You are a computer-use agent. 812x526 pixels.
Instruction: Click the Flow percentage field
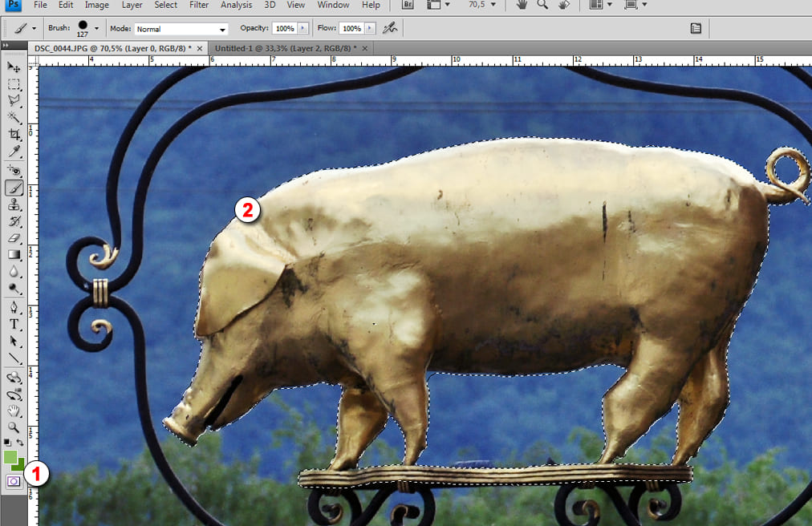pos(351,28)
